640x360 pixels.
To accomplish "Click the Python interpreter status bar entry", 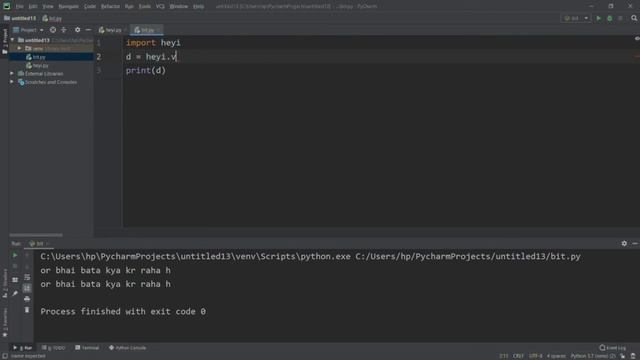I will 593,356.
